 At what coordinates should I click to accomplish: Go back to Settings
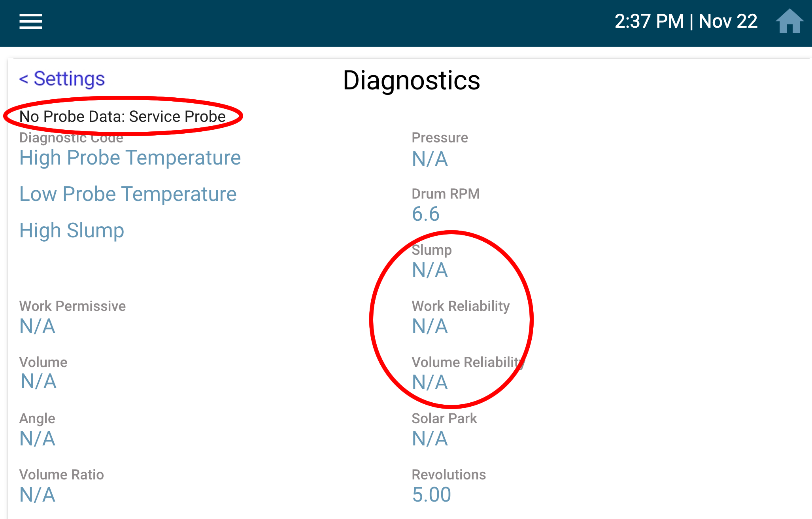(x=62, y=79)
